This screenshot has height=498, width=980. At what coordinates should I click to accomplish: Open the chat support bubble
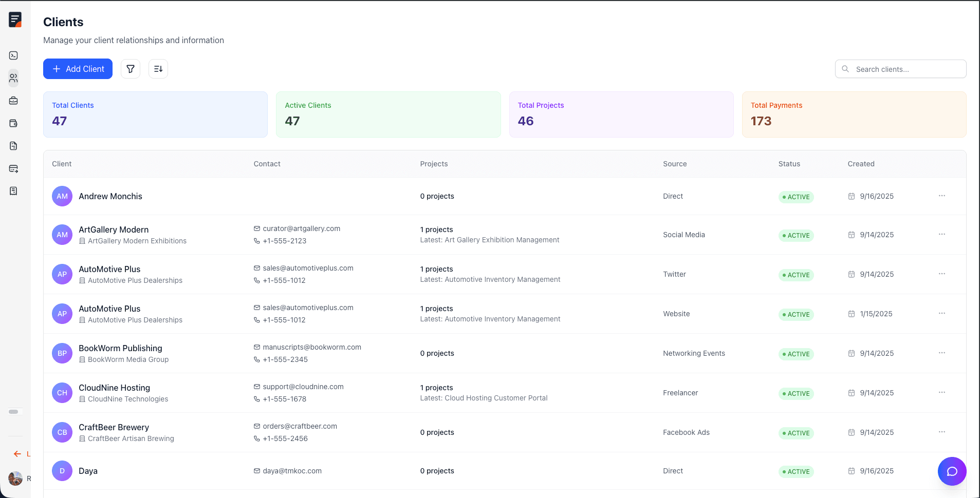click(x=951, y=471)
